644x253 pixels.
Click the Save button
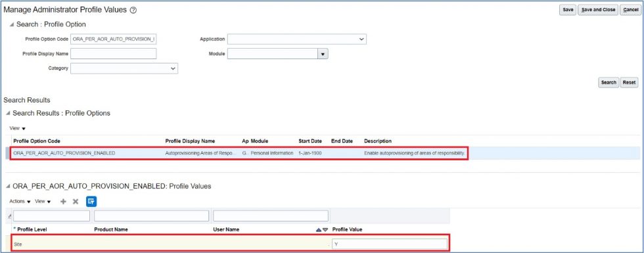568,10
